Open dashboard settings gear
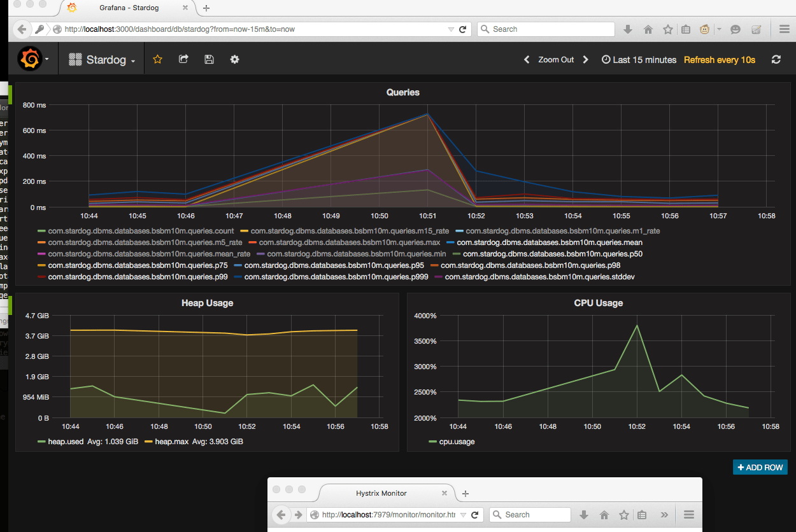This screenshot has width=796, height=532. (x=234, y=59)
